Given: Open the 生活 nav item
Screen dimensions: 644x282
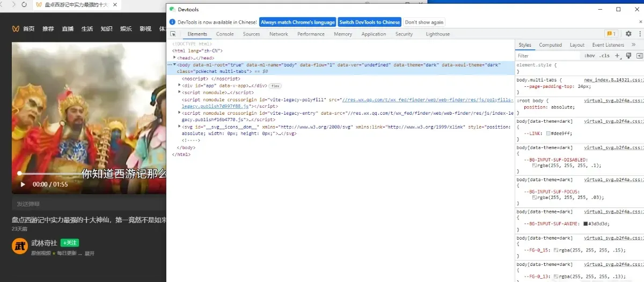Looking at the screenshot, I should coord(87,28).
